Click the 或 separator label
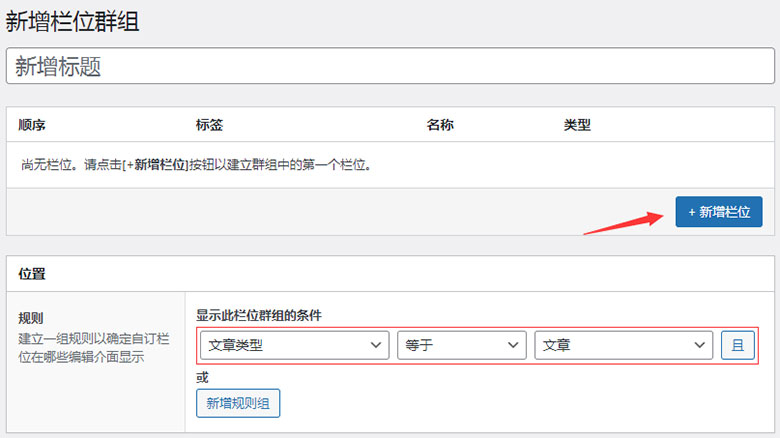Viewport: 780px width, 438px height. [x=202, y=377]
